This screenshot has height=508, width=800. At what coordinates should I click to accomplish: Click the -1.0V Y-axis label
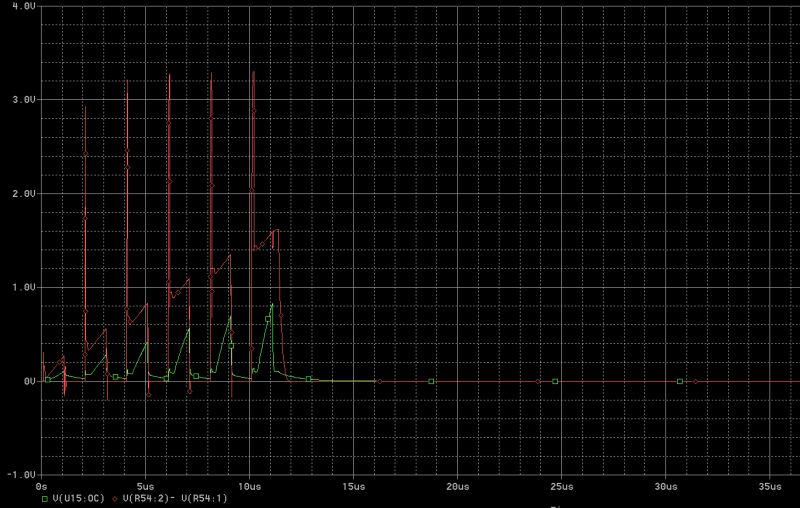tap(20, 475)
